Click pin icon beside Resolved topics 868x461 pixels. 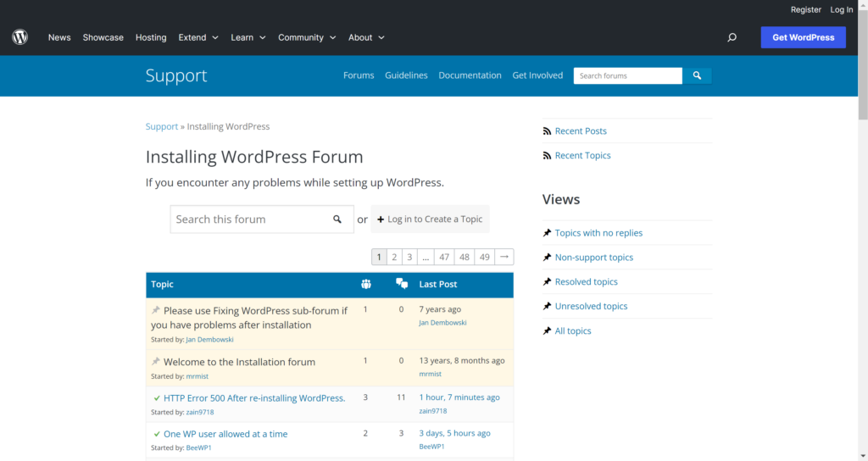point(547,281)
